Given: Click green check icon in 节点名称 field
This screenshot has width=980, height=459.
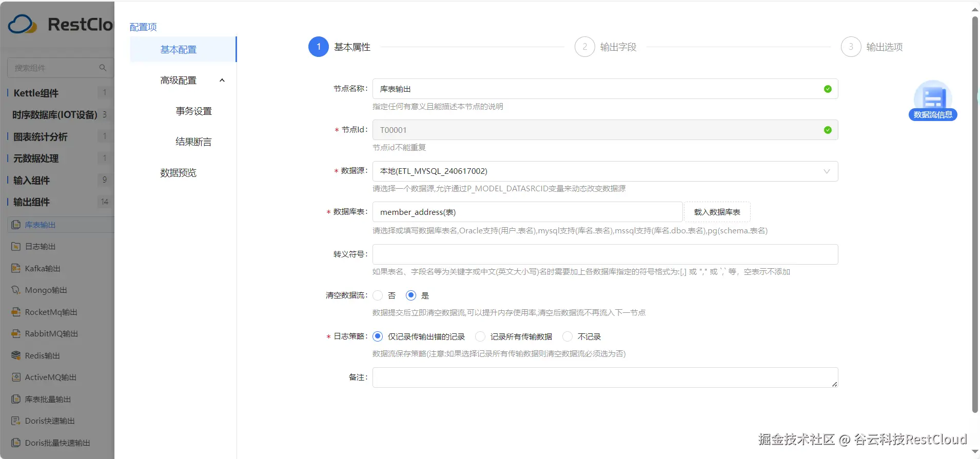Looking at the screenshot, I should pos(828,89).
